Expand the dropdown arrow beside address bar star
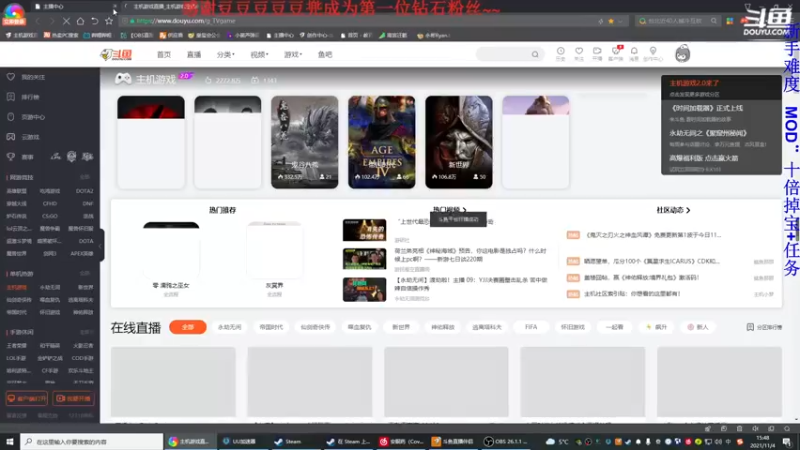Screen dimensions: 800x450 (620, 21)
